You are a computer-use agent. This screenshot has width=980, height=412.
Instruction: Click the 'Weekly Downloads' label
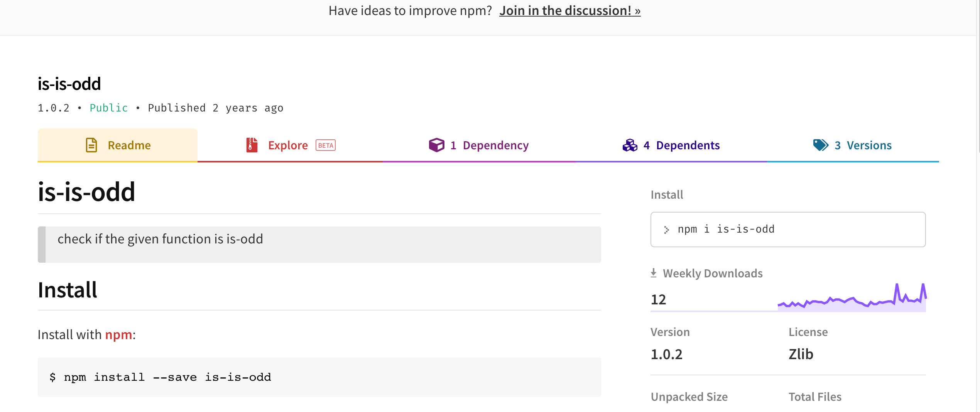(713, 273)
